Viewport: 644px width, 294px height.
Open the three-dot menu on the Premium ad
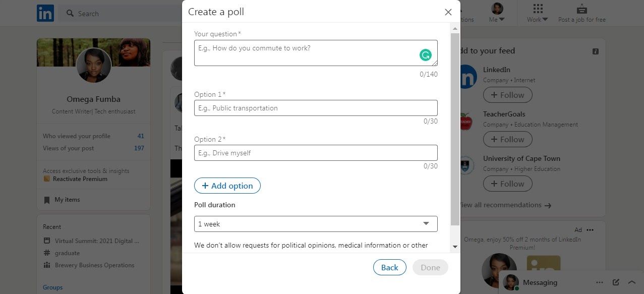pyautogui.click(x=591, y=229)
